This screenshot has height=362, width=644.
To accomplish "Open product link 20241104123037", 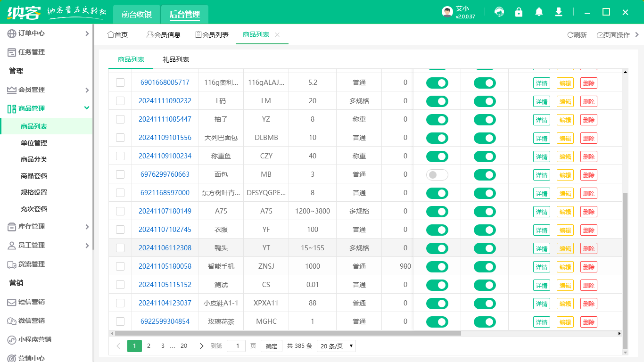I will [x=165, y=303].
